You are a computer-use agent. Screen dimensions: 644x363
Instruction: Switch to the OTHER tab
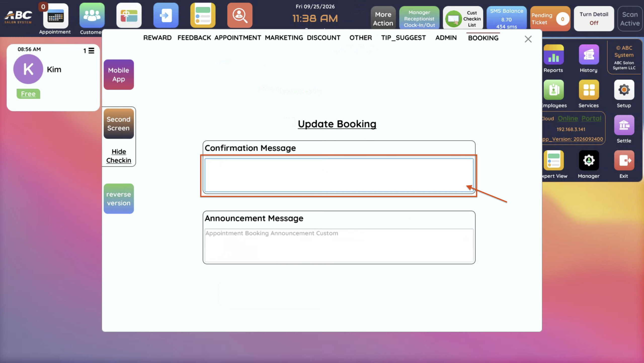(360, 38)
